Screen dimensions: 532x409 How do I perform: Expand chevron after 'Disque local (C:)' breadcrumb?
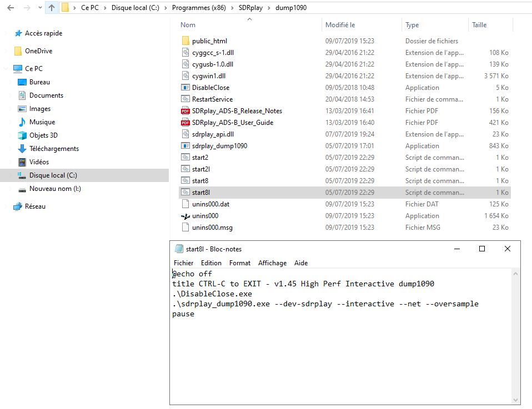coord(165,8)
